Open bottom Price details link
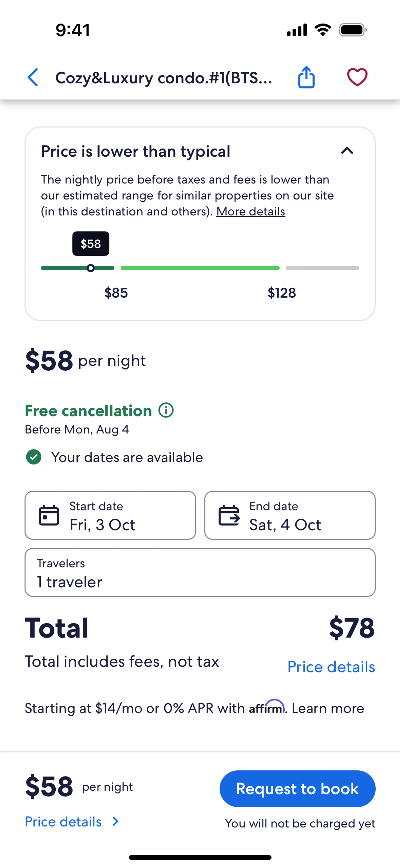 63,821
